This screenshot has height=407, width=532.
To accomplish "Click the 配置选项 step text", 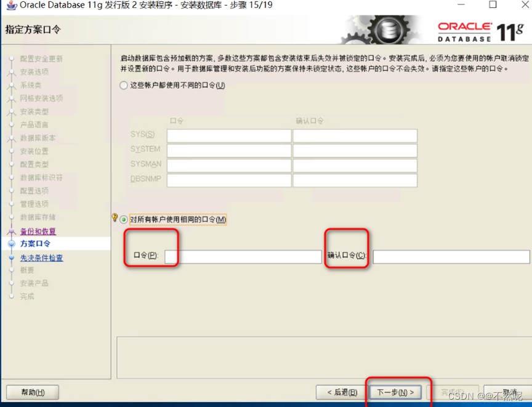I will pyautogui.click(x=34, y=191).
